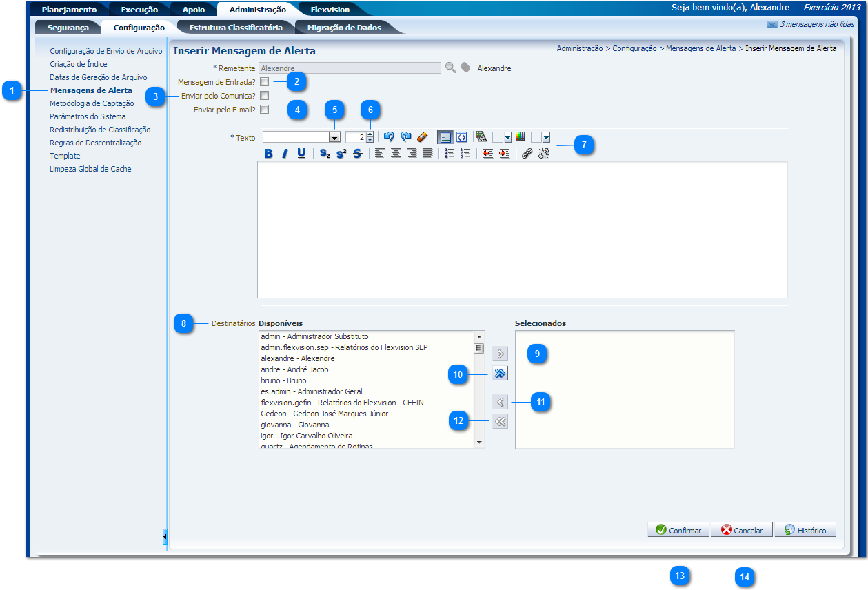The height and width of the screenshot is (590, 868).
Task: Open the foreground color dropdown arrow
Action: pyautogui.click(x=507, y=138)
